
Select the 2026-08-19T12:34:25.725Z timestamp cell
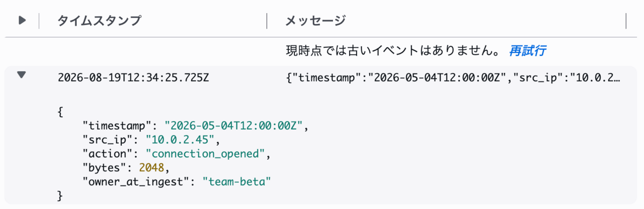[133, 78]
